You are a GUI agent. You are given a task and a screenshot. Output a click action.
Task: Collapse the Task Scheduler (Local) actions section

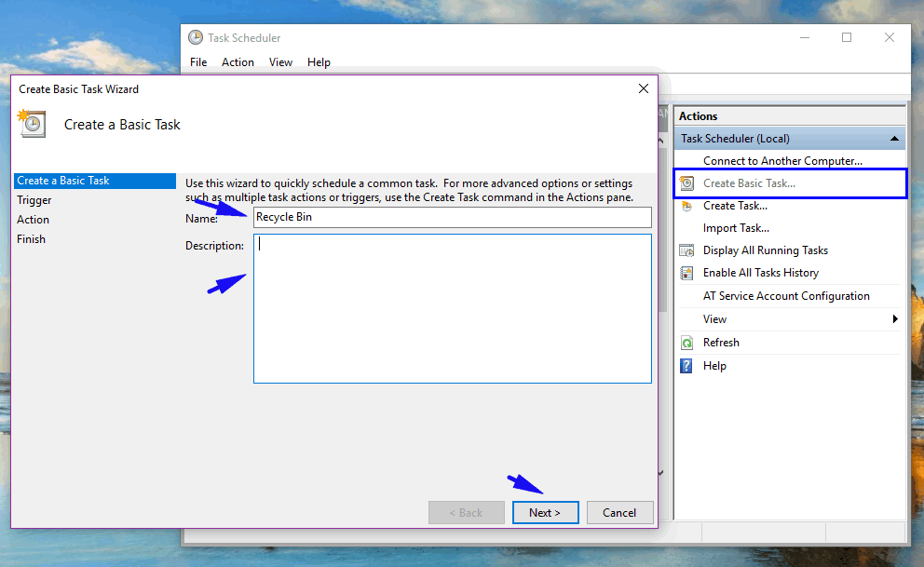click(x=894, y=139)
